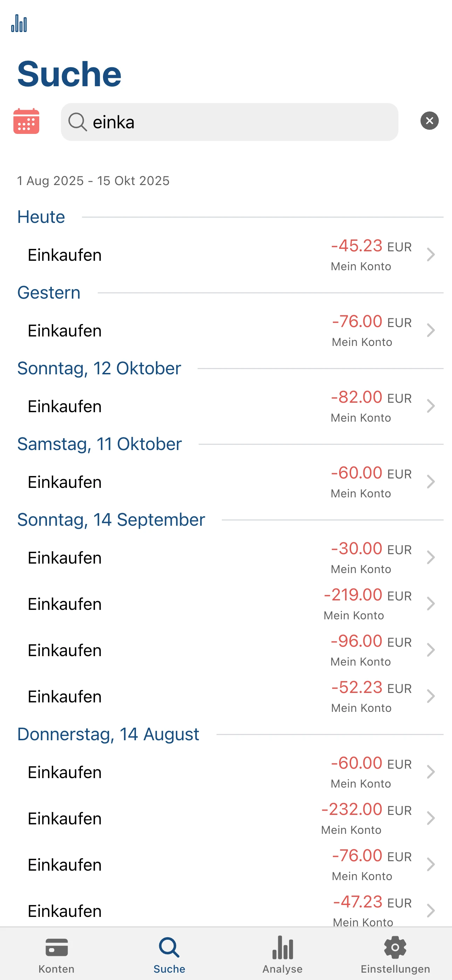The image size is (452, 980).
Task: Open the Konten tab
Action: (56, 954)
